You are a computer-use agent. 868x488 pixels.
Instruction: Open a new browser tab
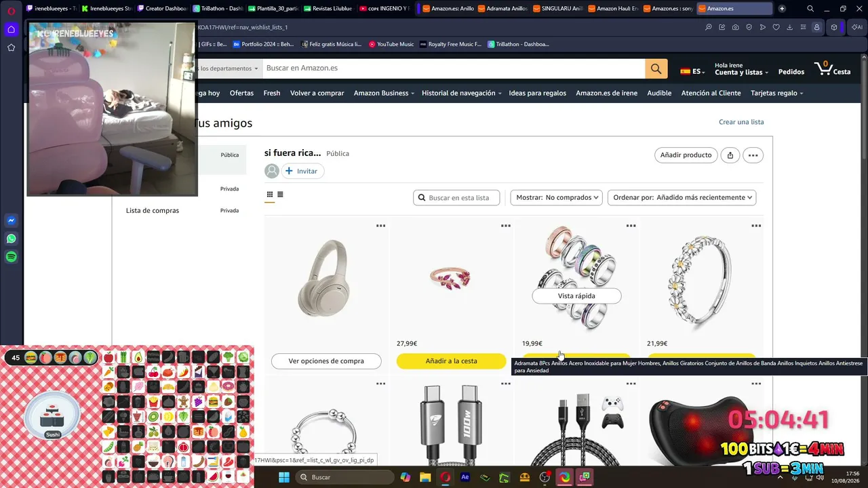click(x=782, y=9)
